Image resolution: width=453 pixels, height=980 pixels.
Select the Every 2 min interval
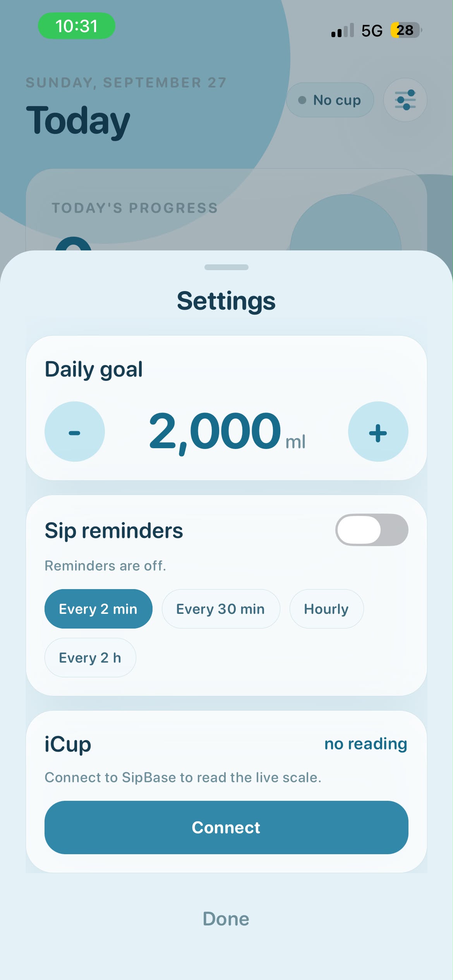pyautogui.click(x=98, y=609)
